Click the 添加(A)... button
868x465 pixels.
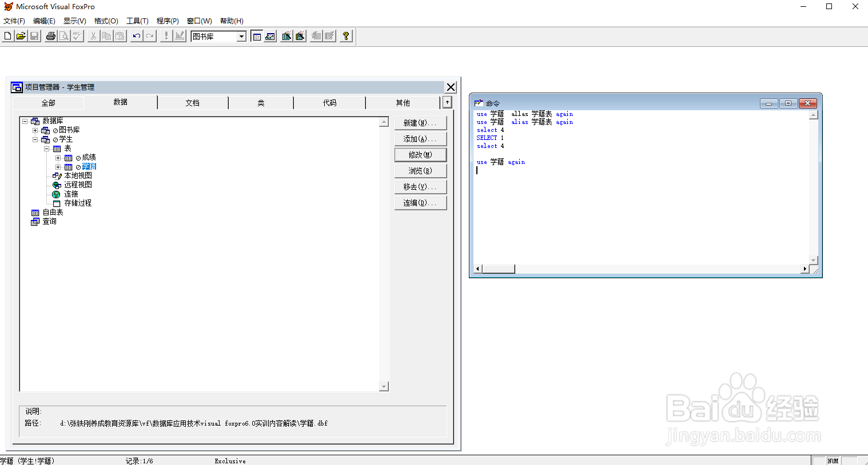420,139
